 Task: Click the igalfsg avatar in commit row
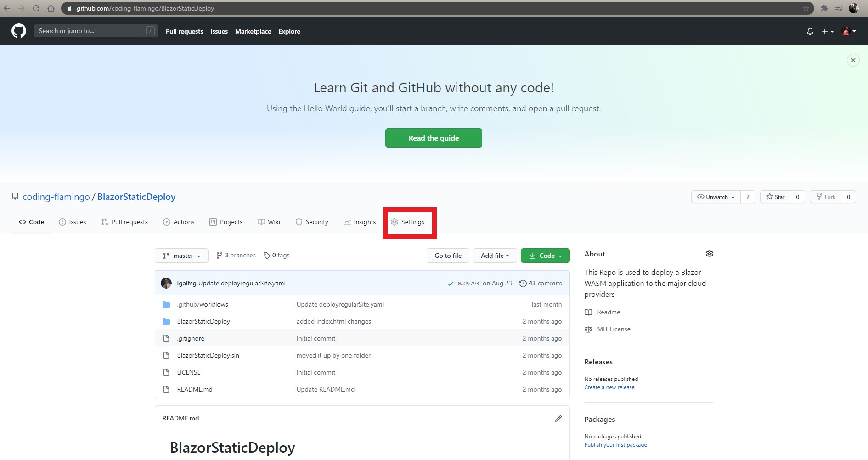166,283
